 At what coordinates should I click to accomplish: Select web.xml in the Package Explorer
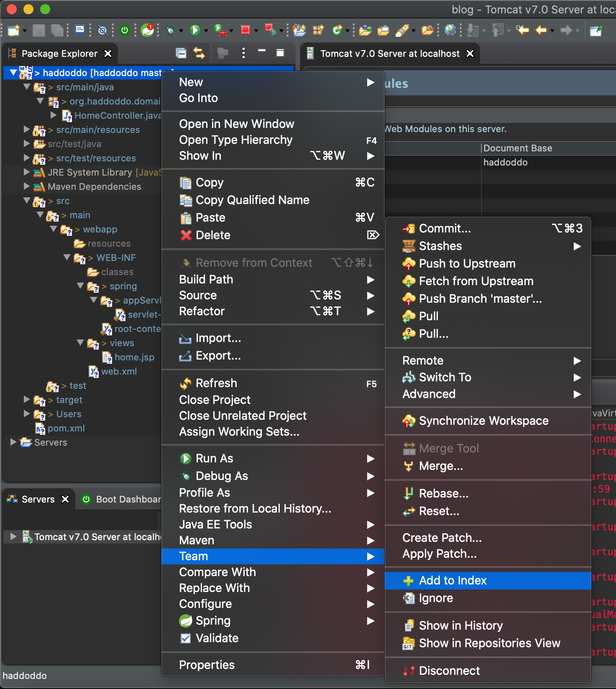coord(119,372)
